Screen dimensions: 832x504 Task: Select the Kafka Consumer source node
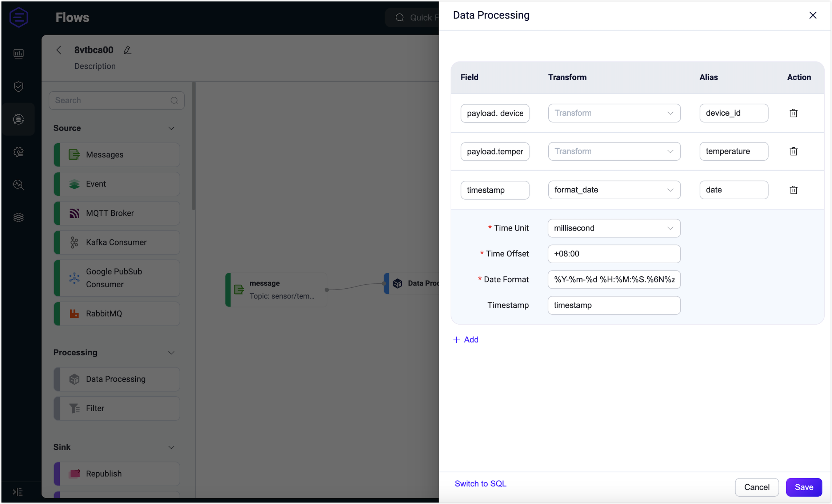pyautogui.click(x=117, y=242)
